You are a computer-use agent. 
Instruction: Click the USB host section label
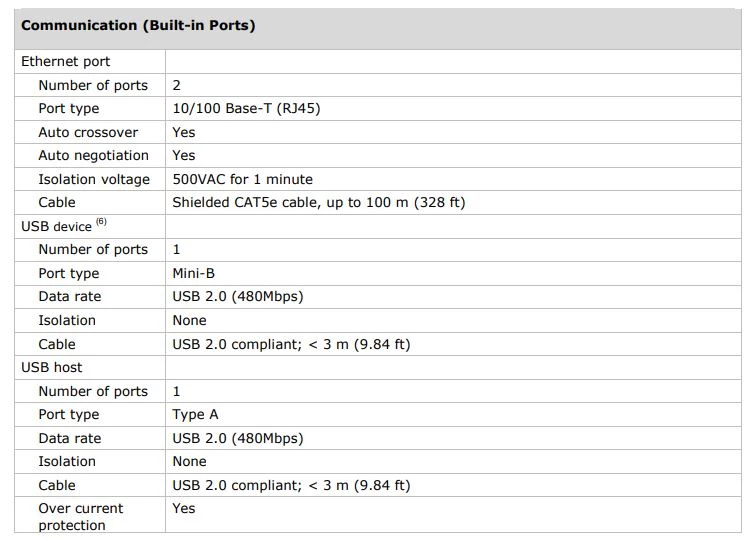52,367
